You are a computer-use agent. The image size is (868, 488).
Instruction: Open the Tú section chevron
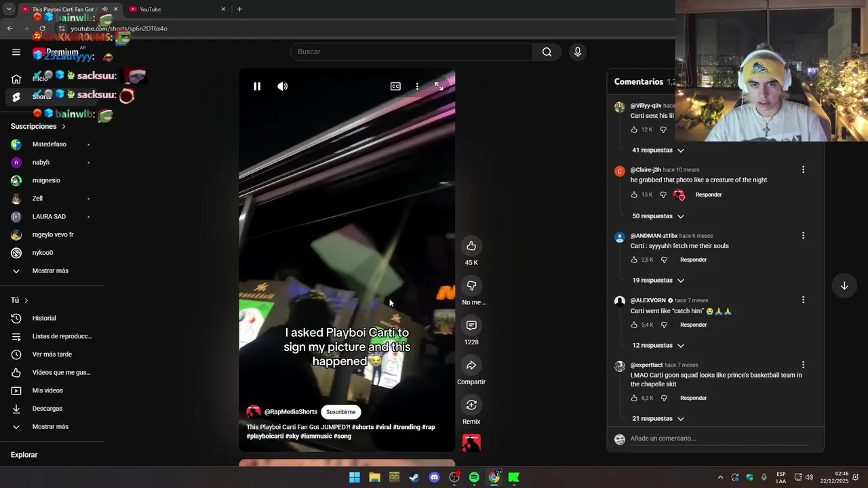tap(26, 300)
